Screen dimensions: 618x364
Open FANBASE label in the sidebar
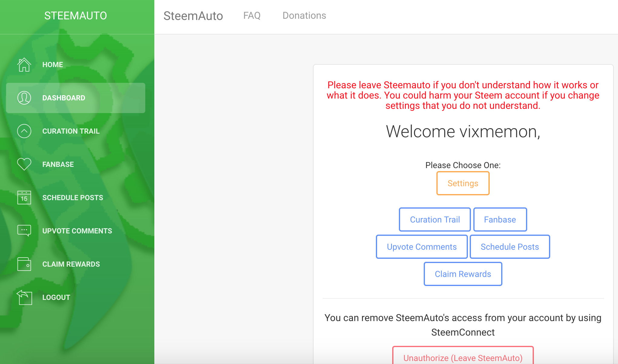coord(58,164)
